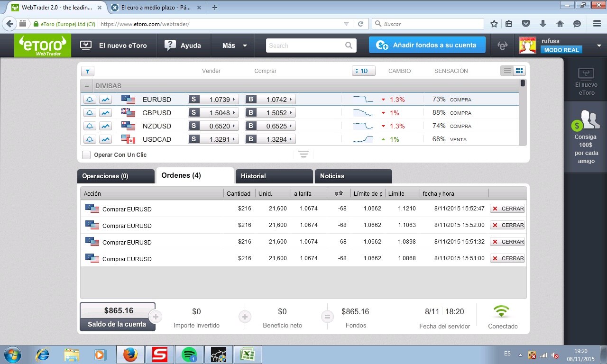Enable the Operar Con Un Clic checkbox
The height and width of the screenshot is (364, 607).
click(x=86, y=155)
